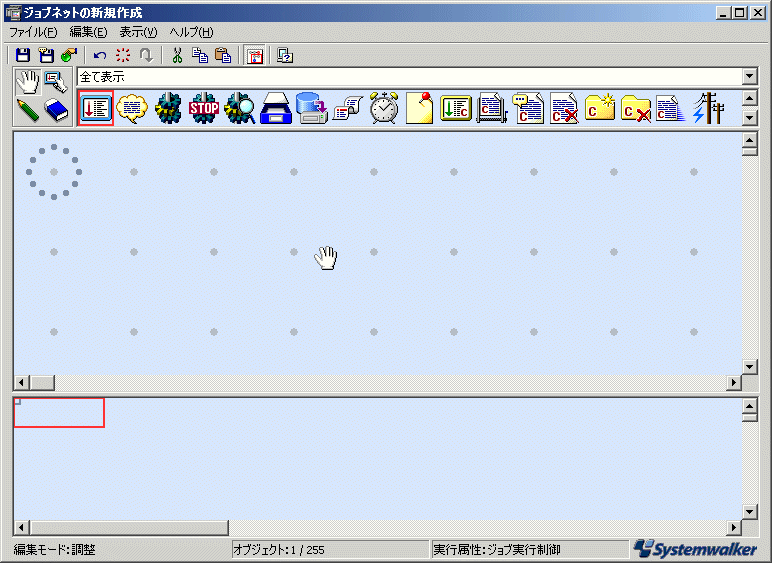Click the red dashed starburst icon
Image resolution: width=772 pixels, height=563 pixels.
[123, 55]
